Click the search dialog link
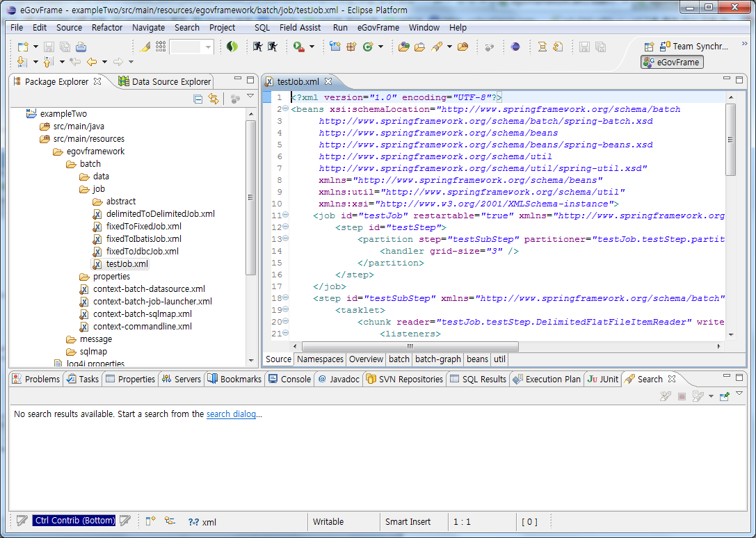 (231, 414)
